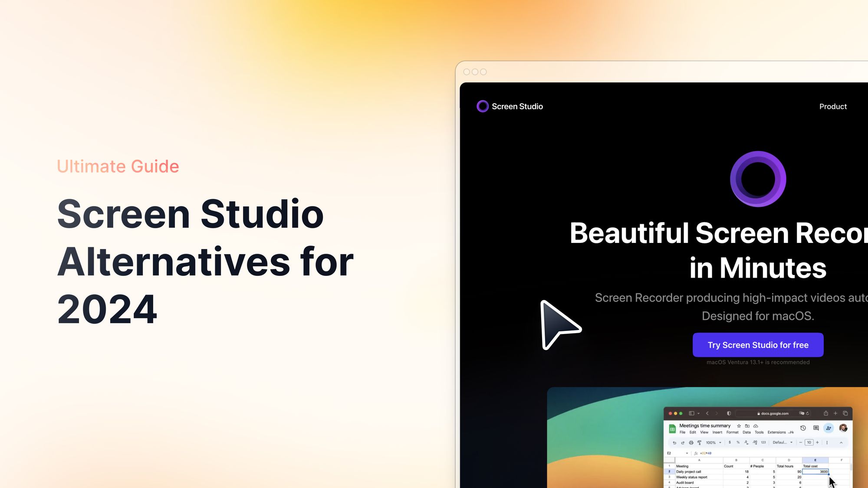Collapse the toolbar with the chevron
868x488 pixels.
[x=841, y=442]
